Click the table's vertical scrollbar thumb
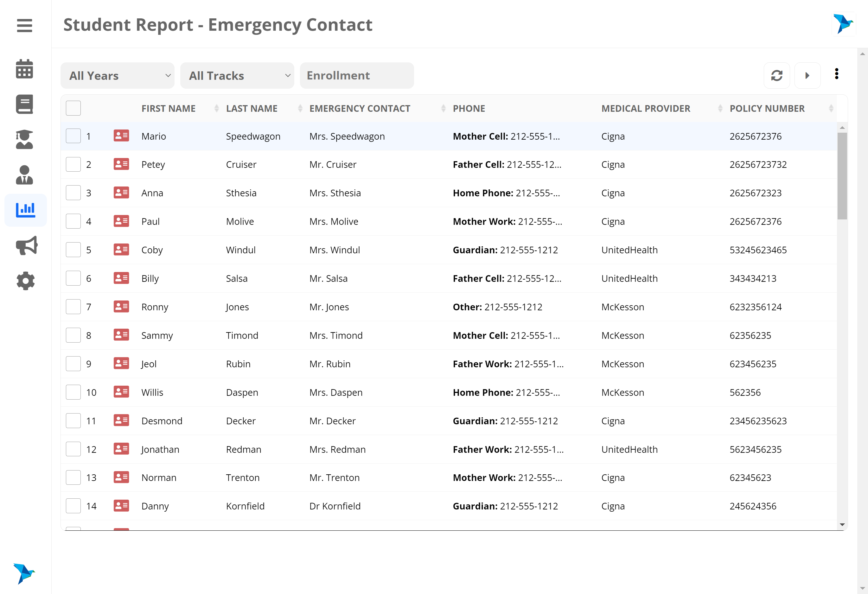 pyautogui.click(x=842, y=175)
